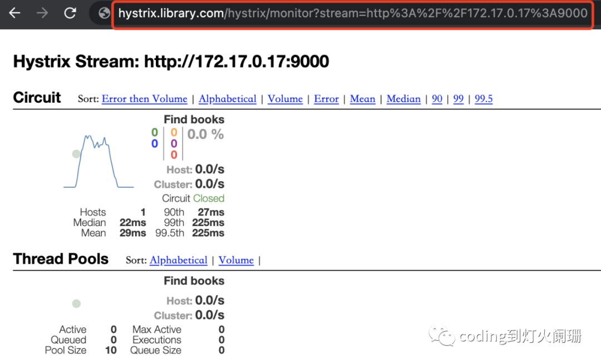This screenshot has width=601, height=364.
Task: Click the 99.5th 225ms value
Action: (208, 233)
